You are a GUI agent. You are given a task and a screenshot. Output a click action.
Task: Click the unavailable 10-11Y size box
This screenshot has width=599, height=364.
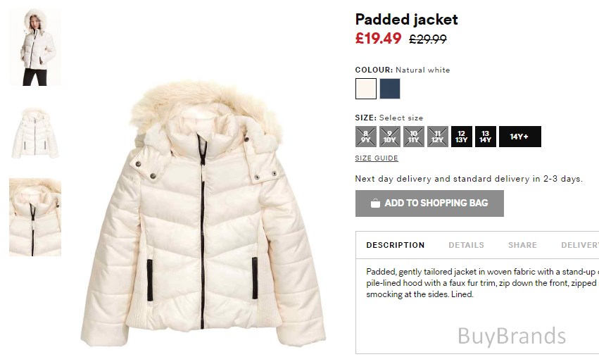point(413,137)
